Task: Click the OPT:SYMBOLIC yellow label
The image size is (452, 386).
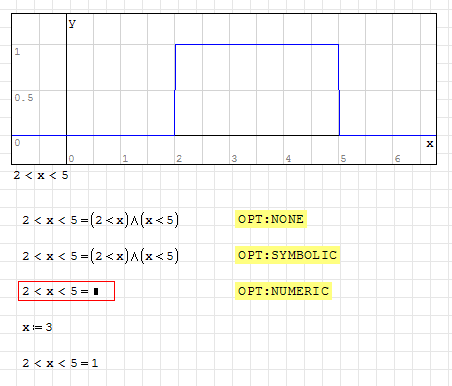Action: (x=287, y=255)
